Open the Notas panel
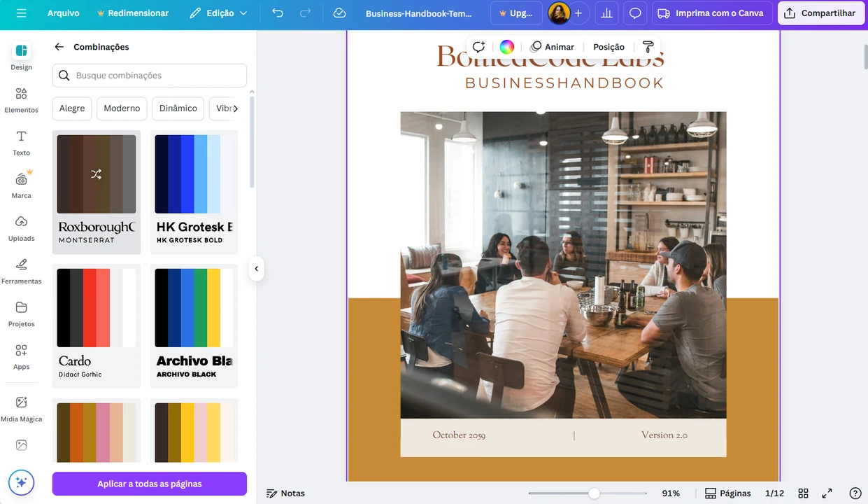This screenshot has width=868, height=504. point(285,493)
